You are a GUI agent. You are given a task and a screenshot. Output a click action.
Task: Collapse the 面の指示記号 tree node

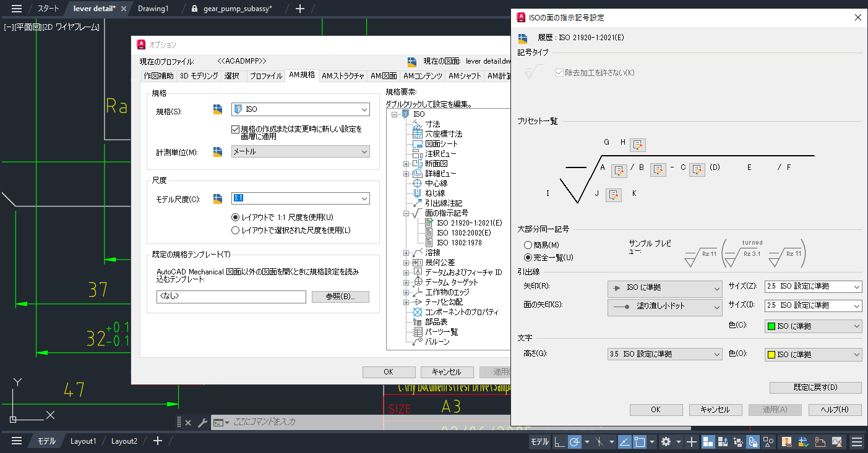tap(406, 213)
